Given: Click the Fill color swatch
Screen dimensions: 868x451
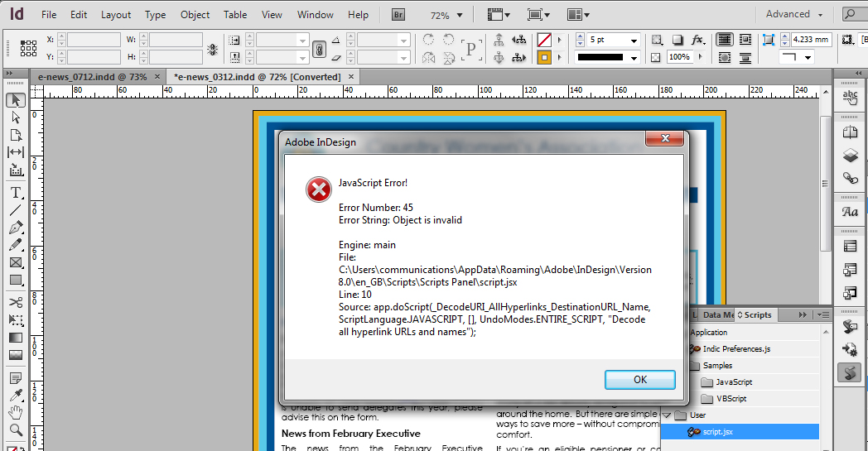Looking at the screenshot, I should point(544,40).
